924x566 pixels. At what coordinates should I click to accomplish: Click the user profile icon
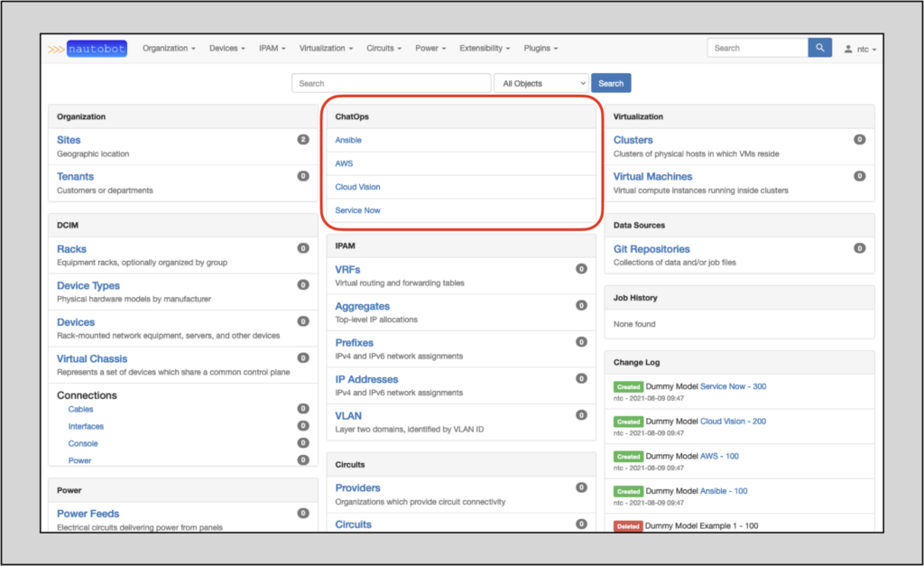tap(848, 49)
